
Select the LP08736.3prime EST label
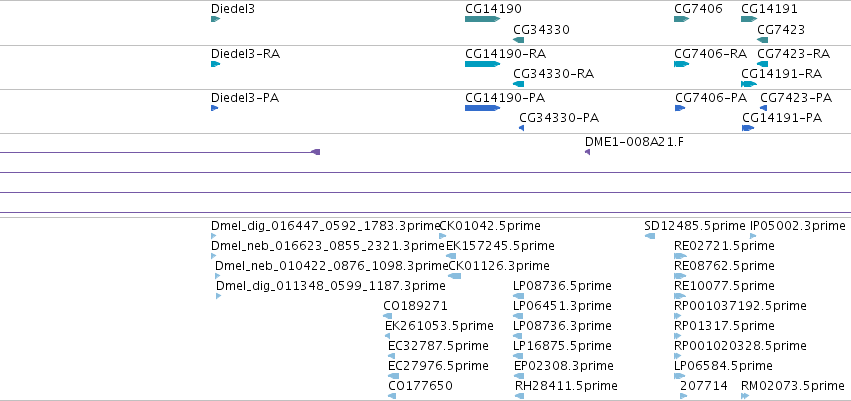(x=562, y=326)
